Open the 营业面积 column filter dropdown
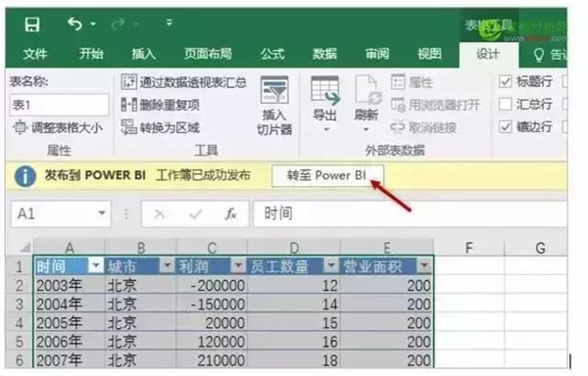The width and height of the screenshot is (588, 376). click(x=424, y=265)
